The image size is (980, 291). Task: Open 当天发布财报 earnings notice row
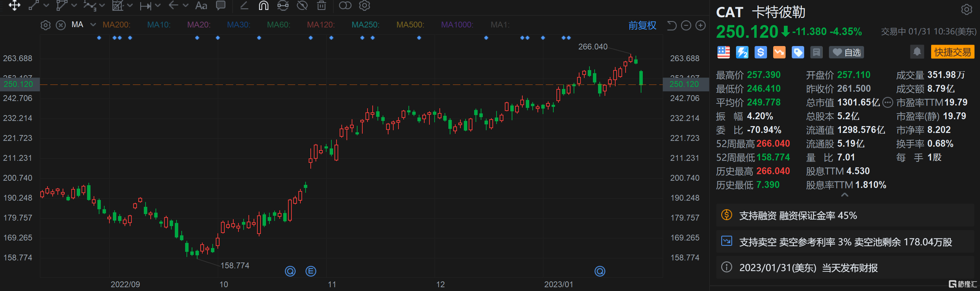(x=845, y=268)
